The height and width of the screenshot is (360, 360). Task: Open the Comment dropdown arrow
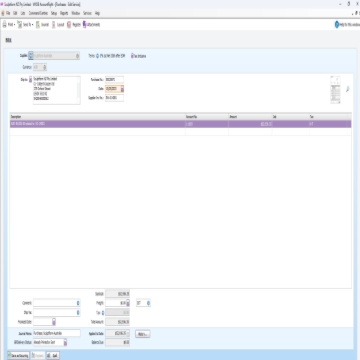(x=78, y=303)
